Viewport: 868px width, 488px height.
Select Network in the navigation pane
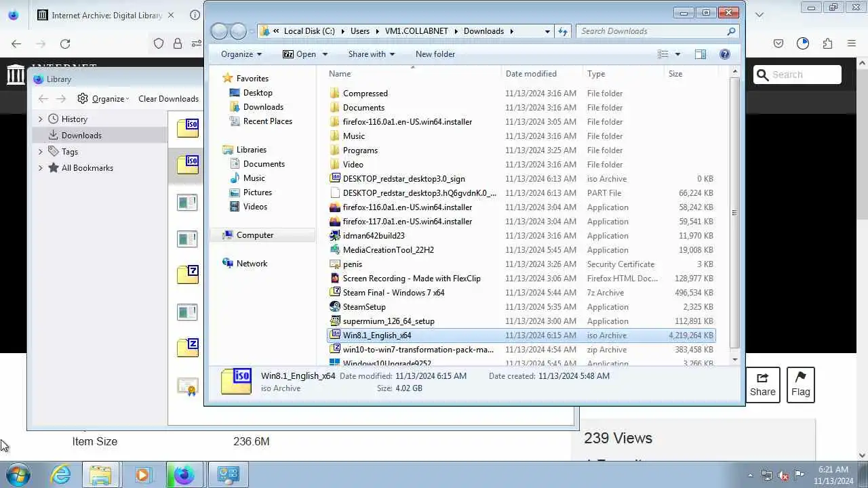(252, 264)
